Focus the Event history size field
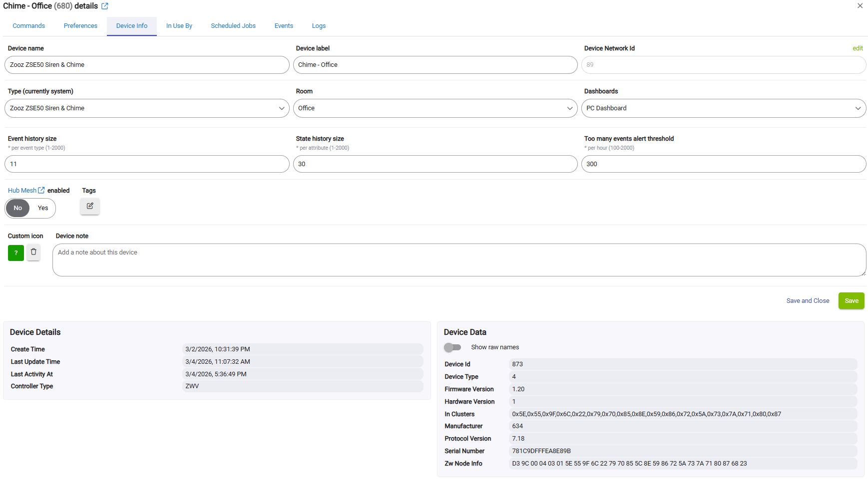Screen dimensions: 868x500 tap(147, 164)
